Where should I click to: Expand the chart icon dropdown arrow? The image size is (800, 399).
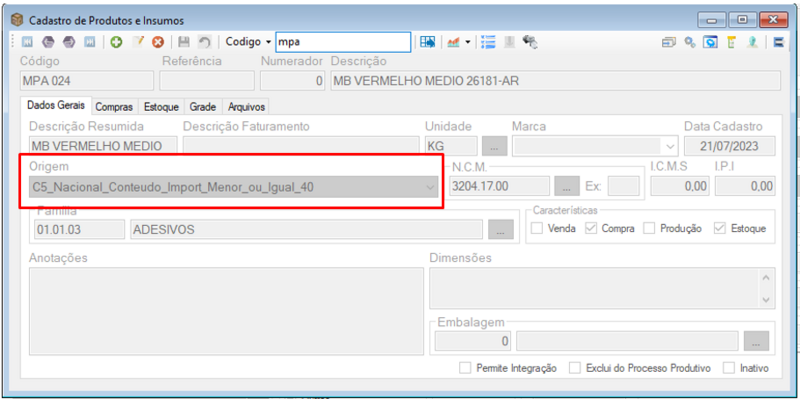[x=467, y=42]
